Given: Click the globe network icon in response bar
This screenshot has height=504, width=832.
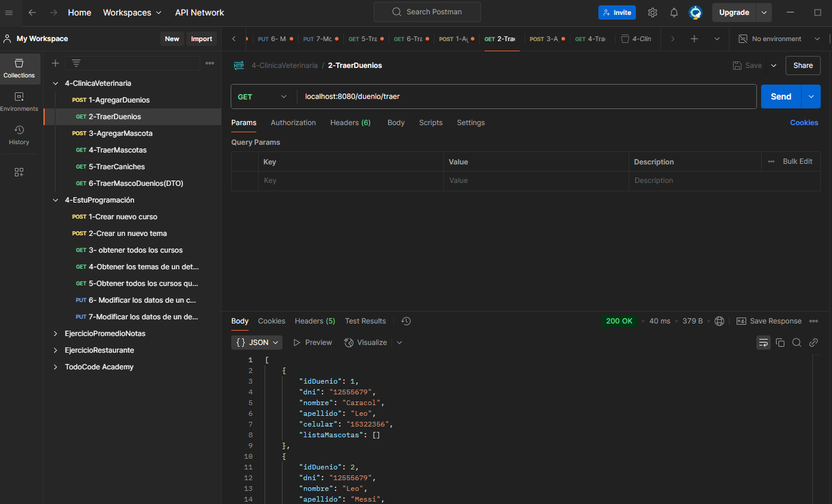Looking at the screenshot, I should coord(719,321).
